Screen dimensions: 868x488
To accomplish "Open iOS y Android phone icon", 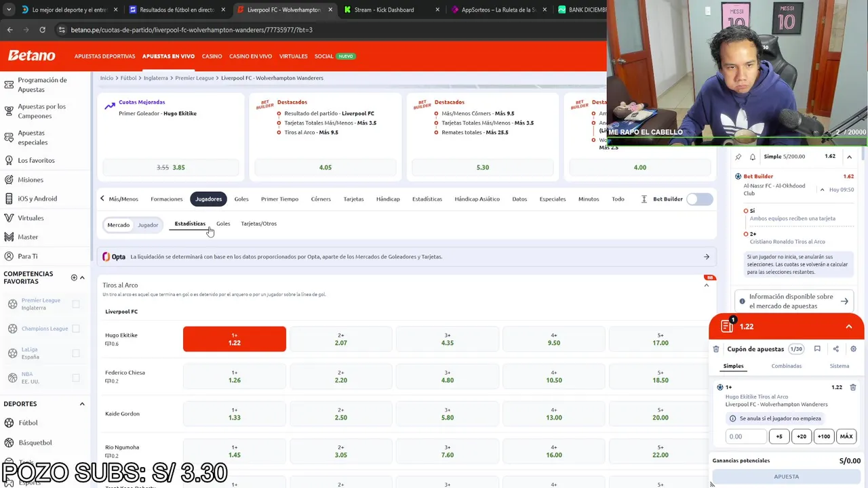I will (x=9, y=199).
